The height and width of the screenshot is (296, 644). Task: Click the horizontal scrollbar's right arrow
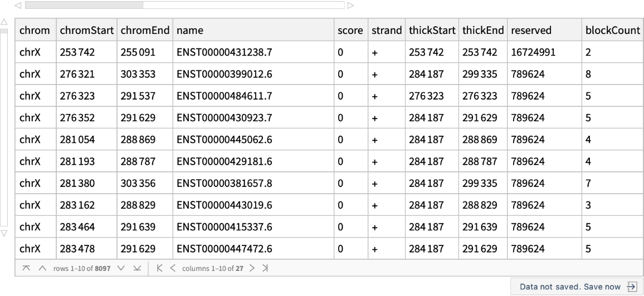[350, 6]
